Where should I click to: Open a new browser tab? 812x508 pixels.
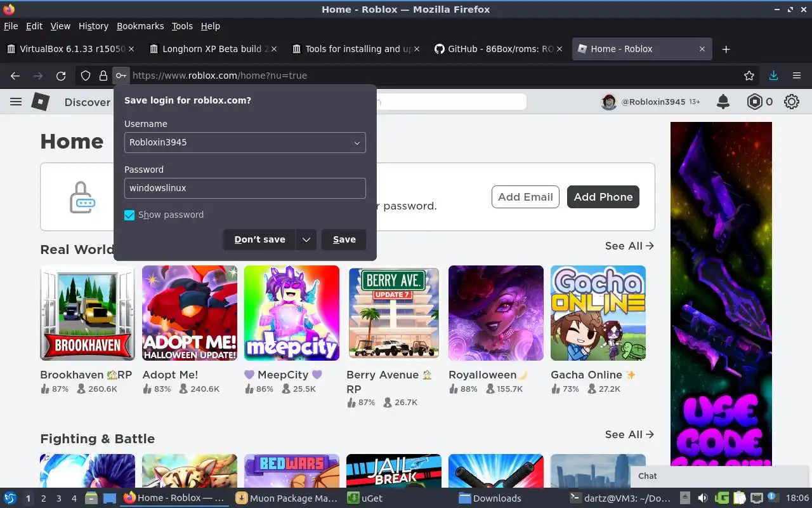[726, 49]
